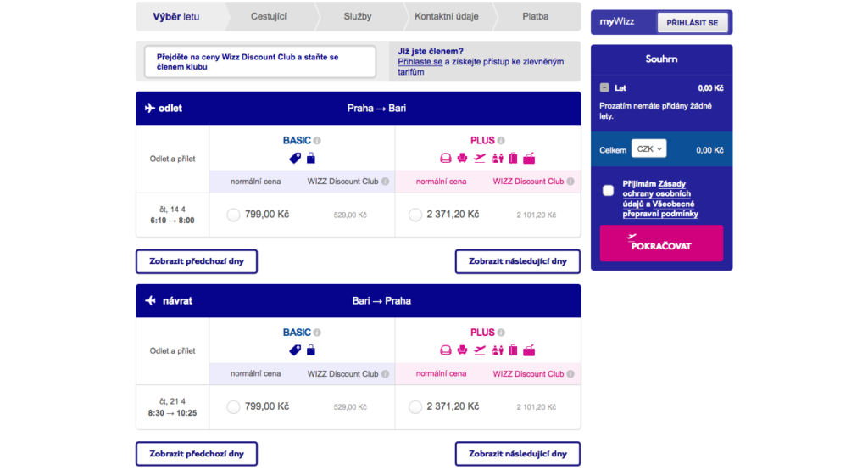Select return BASIC fare 799,00 Kč radio button
Image resolution: width=868 pixels, height=470 pixels.
[x=233, y=407]
